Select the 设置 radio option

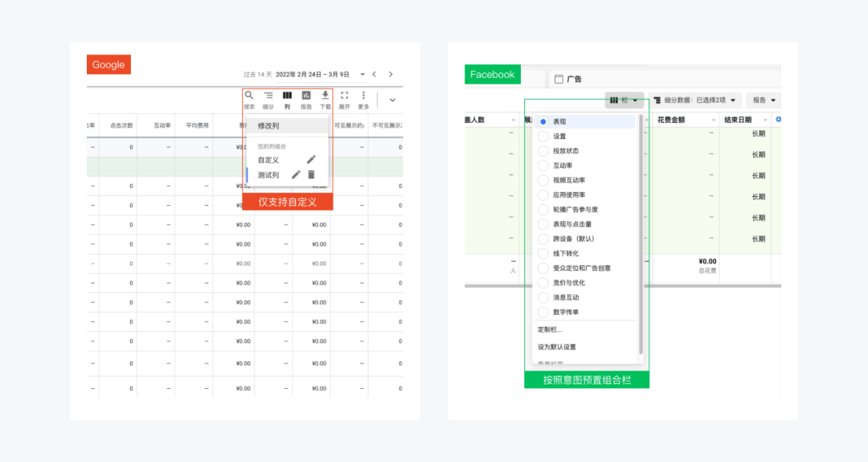point(543,136)
